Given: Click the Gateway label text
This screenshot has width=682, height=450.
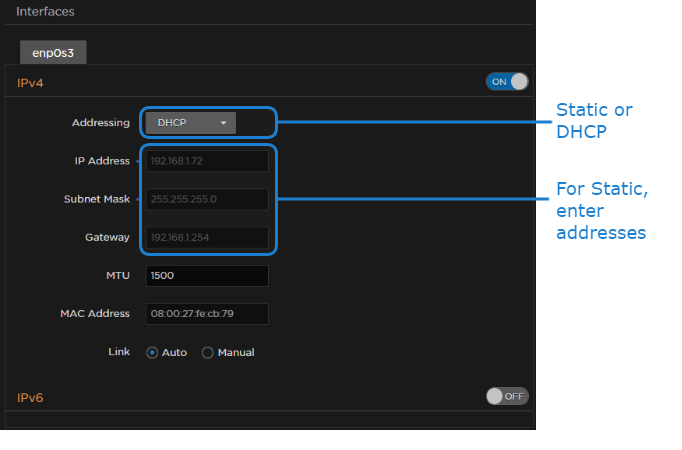Looking at the screenshot, I should (x=107, y=237).
